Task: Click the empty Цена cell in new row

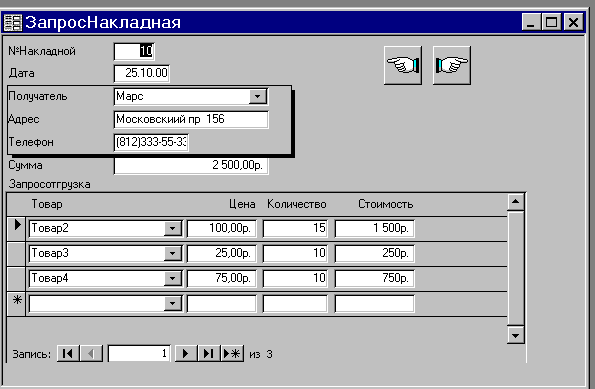Action: click(222, 304)
